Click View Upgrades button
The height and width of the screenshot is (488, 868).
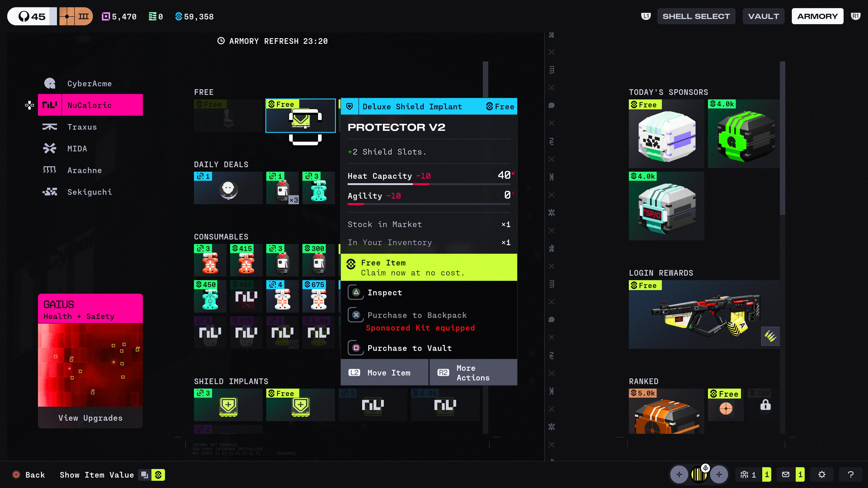click(x=90, y=418)
